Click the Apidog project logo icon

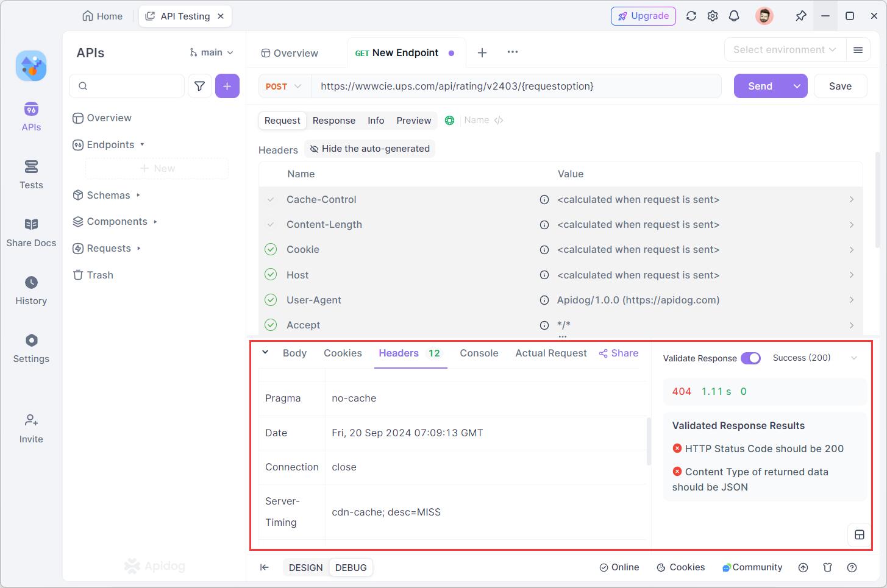click(31, 66)
